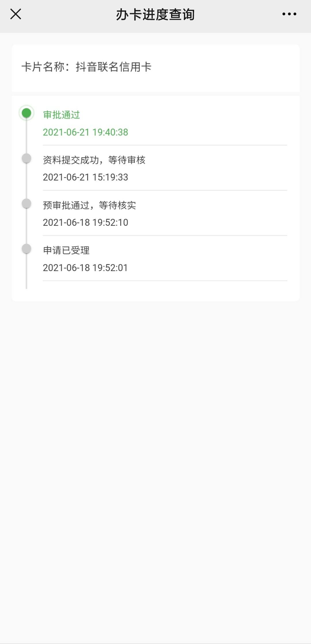This screenshot has height=644, width=311.
Task: Select the 审批通过 status text
Action: point(61,115)
